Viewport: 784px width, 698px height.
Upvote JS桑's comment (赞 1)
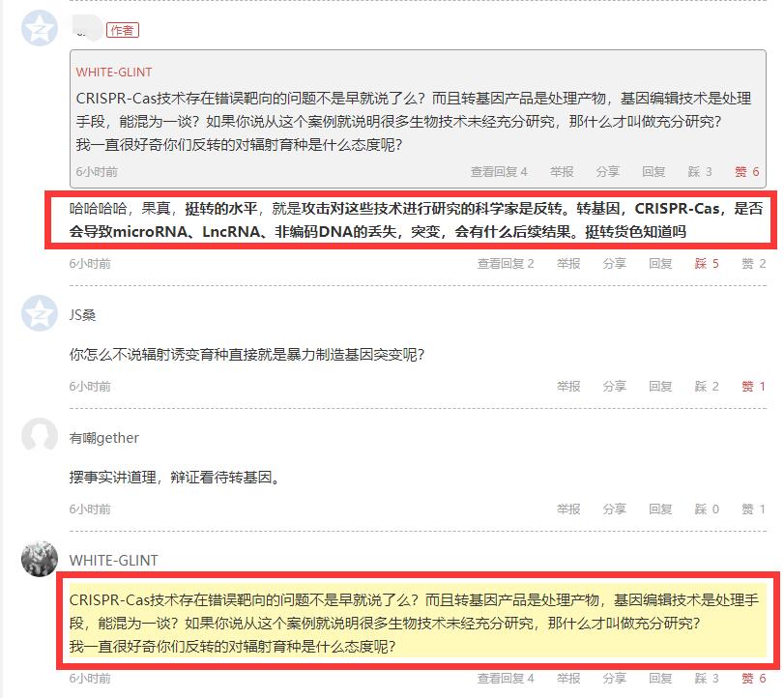click(x=753, y=387)
